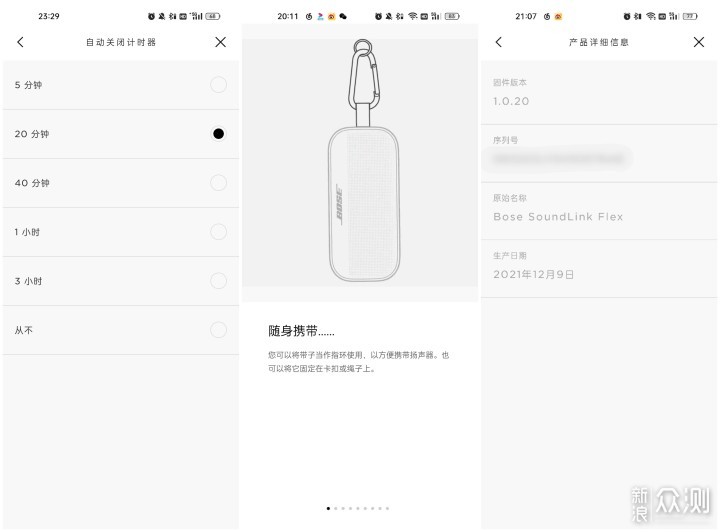This screenshot has width=720, height=532.
Task: Choose the 40 分钟 auto-off option
Action: (x=121, y=183)
